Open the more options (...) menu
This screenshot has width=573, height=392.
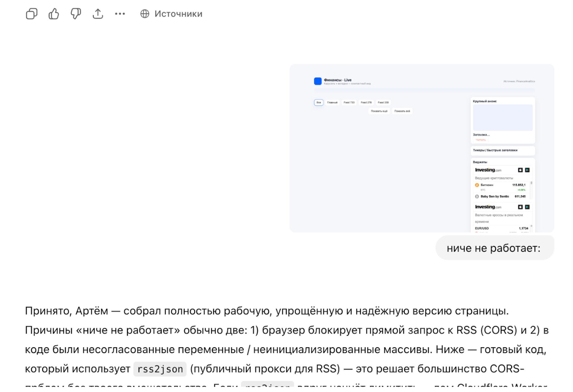(x=119, y=14)
